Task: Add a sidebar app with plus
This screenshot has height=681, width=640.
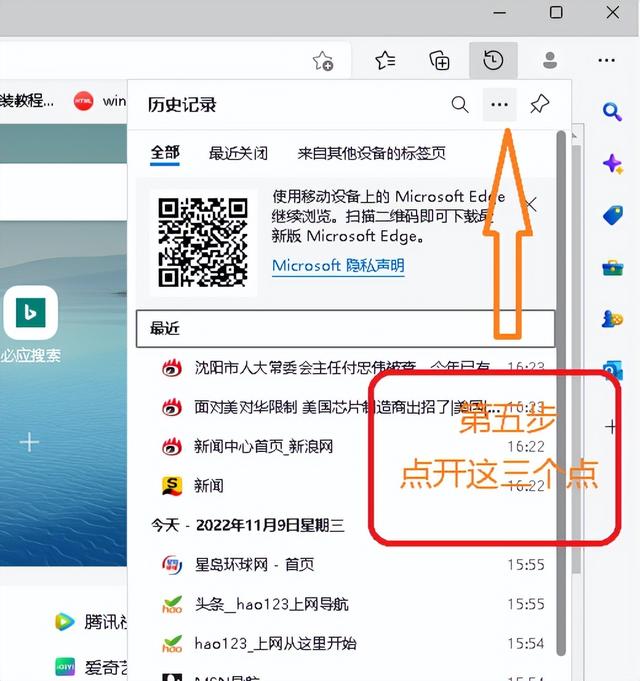Action: pyautogui.click(x=611, y=427)
